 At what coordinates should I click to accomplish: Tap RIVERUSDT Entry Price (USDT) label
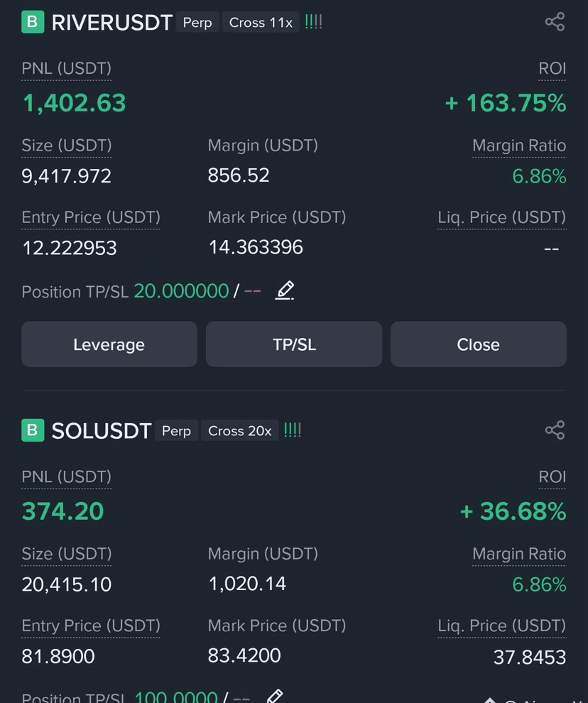pyautogui.click(x=91, y=217)
